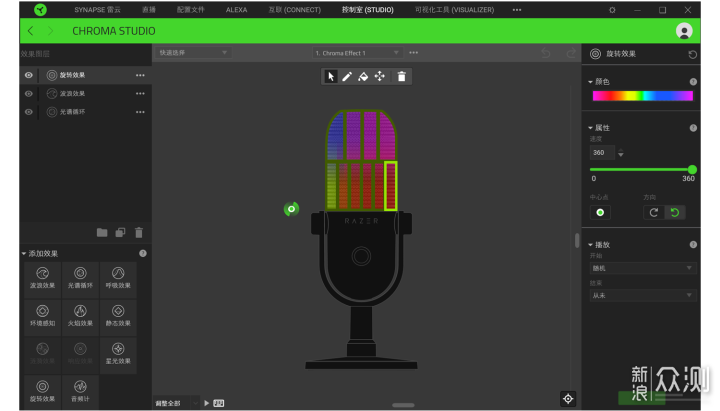This screenshot has height=411, width=720.
Task: Switch to 互联 (CONNECT) tab
Action: pyautogui.click(x=295, y=10)
